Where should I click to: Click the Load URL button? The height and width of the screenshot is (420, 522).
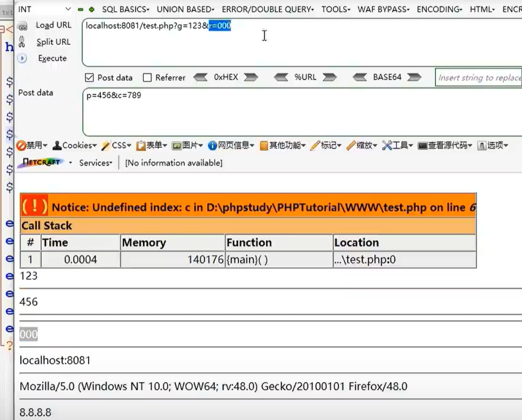point(44,25)
